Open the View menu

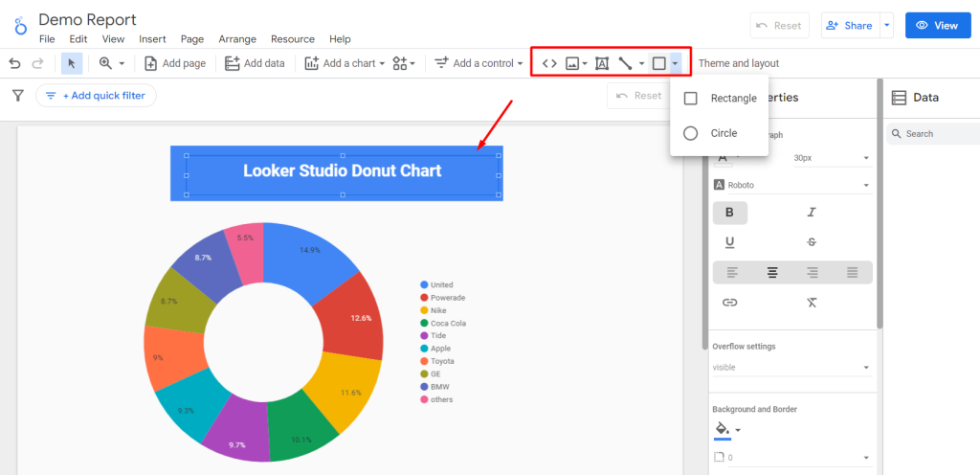click(x=113, y=38)
